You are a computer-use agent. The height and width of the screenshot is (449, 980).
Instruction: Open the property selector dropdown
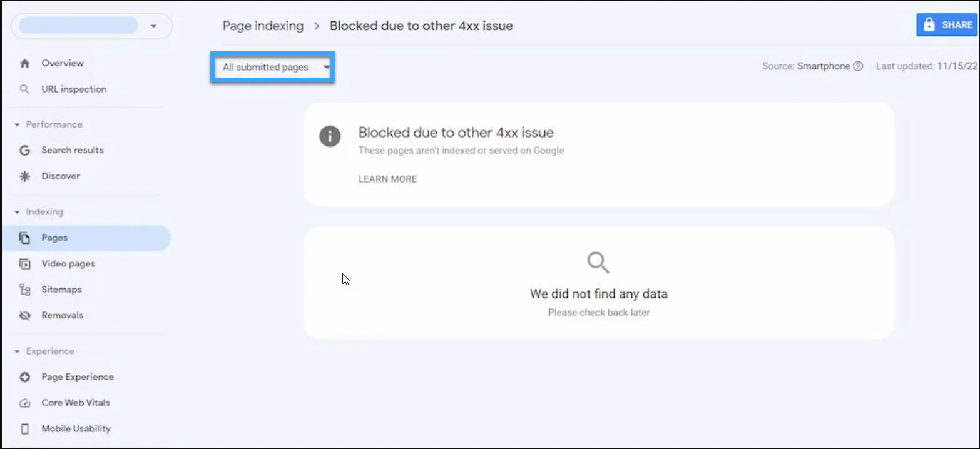[x=91, y=26]
